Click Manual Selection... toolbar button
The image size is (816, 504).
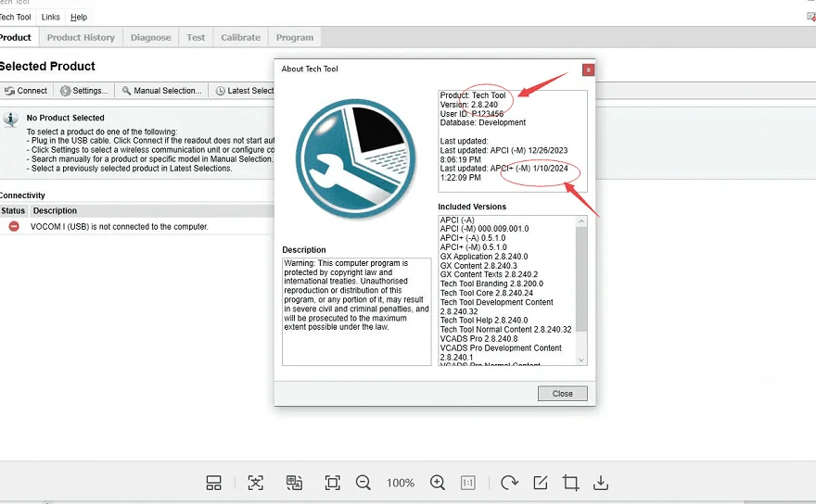(161, 91)
